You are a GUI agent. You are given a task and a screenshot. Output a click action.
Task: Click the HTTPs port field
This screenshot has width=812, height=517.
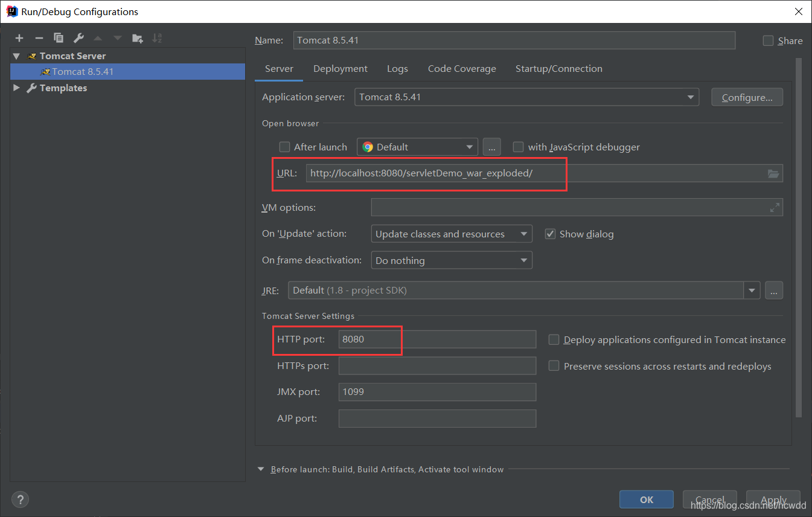(x=437, y=365)
